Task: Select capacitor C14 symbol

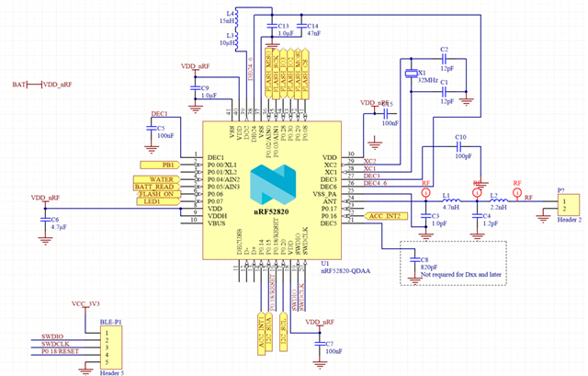Action: (x=300, y=26)
